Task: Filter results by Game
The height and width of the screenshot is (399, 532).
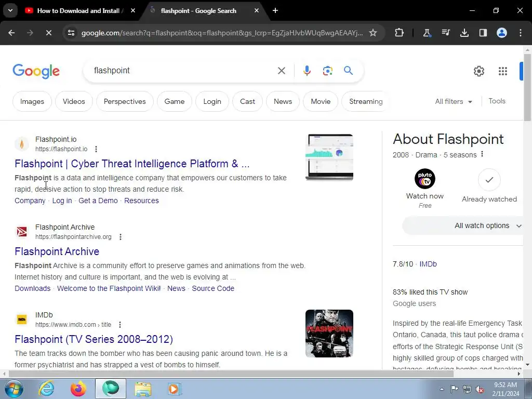Action: tap(175, 101)
